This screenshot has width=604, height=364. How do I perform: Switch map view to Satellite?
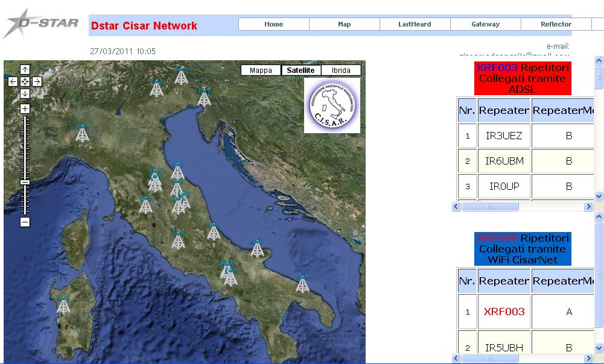(301, 71)
